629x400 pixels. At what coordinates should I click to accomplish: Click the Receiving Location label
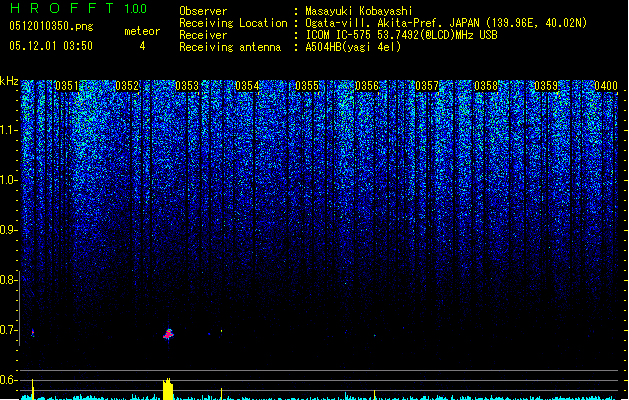click(233, 23)
